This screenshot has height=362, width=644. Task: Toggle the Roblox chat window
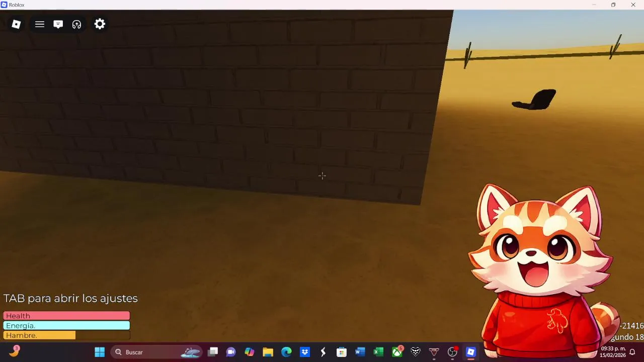coord(58,24)
